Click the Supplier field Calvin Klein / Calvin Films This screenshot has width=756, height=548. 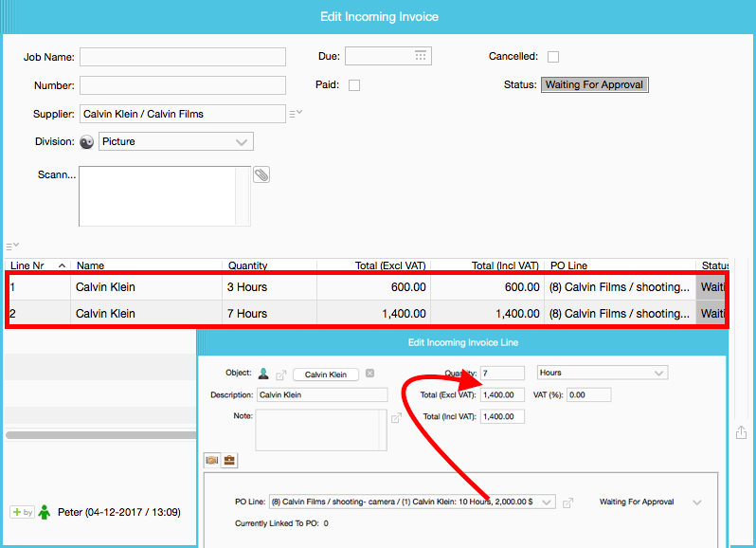coord(183,114)
